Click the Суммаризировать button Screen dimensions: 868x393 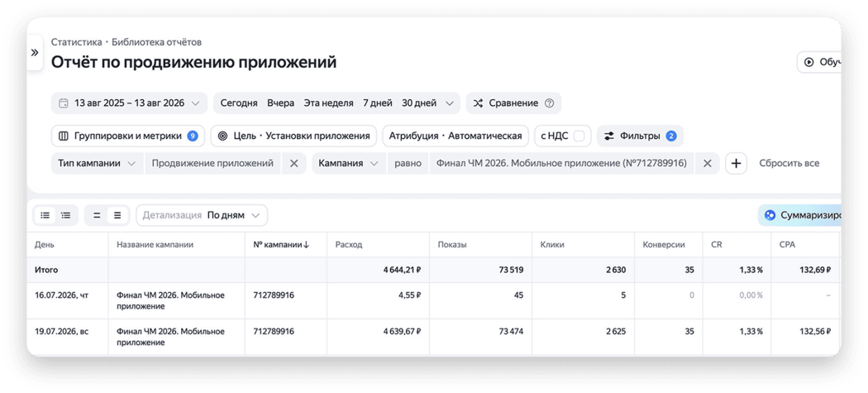coord(800,215)
